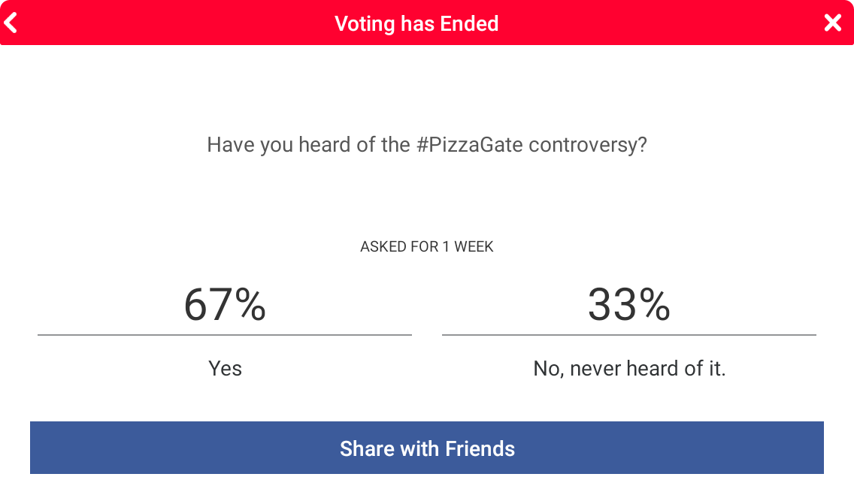854x504 pixels.
Task: Click the percent sign next to 67
Action: [x=250, y=304]
